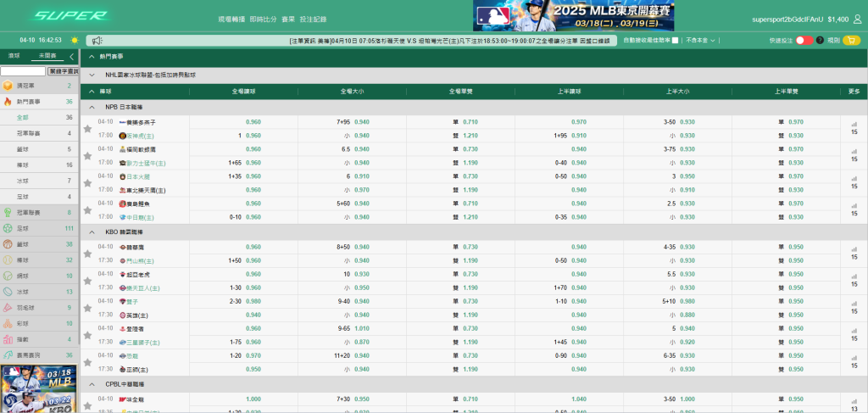Screen dimensions: 868x413
Task: Open 現場轉播 in the top menu
Action: click(x=231, y=20)
